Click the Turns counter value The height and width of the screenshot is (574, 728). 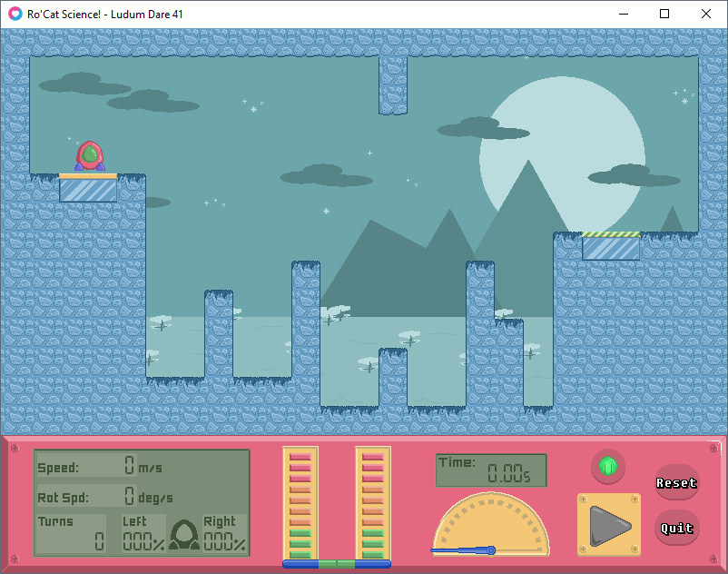99,541
